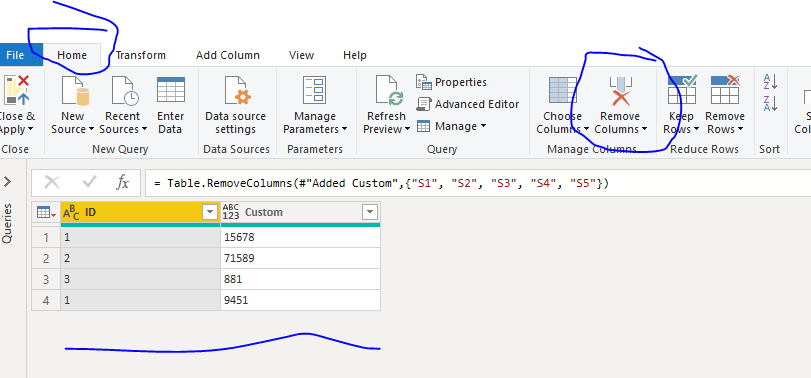Sort ascending with the A-Z icon
The image size is (811, 378).
(x=771, y=82)
